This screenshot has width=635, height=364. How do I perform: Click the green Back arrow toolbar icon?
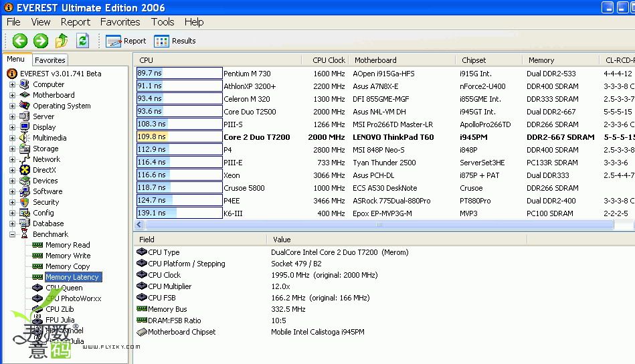(x=20, y=41)
